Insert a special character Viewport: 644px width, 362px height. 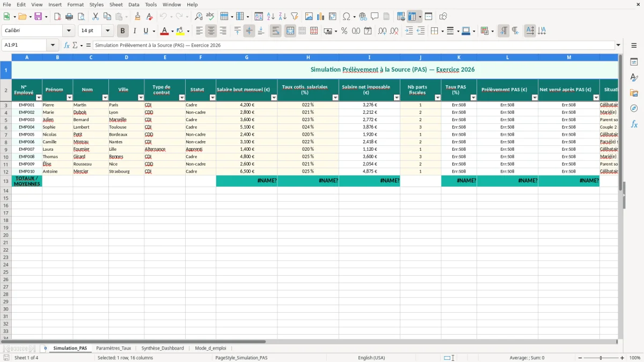[346, 17]
